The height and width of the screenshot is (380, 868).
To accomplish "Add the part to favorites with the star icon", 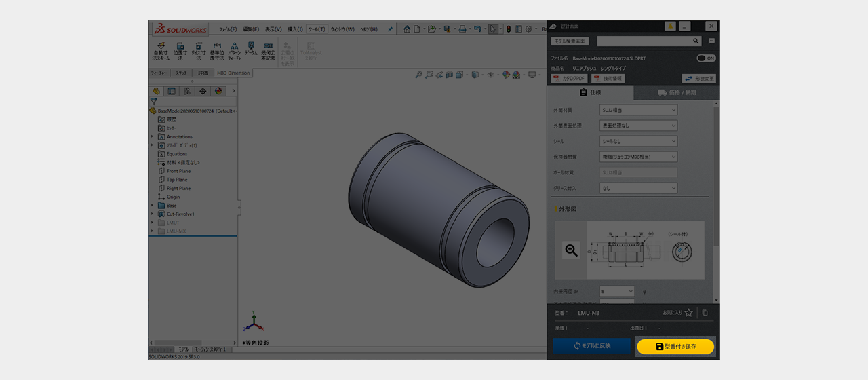I will 688,313.
